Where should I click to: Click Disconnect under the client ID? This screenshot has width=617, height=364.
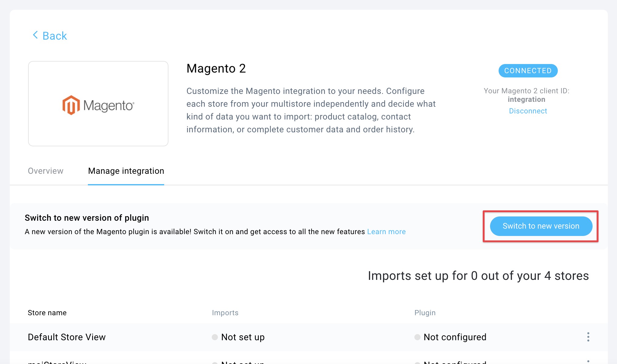[528, 111]
